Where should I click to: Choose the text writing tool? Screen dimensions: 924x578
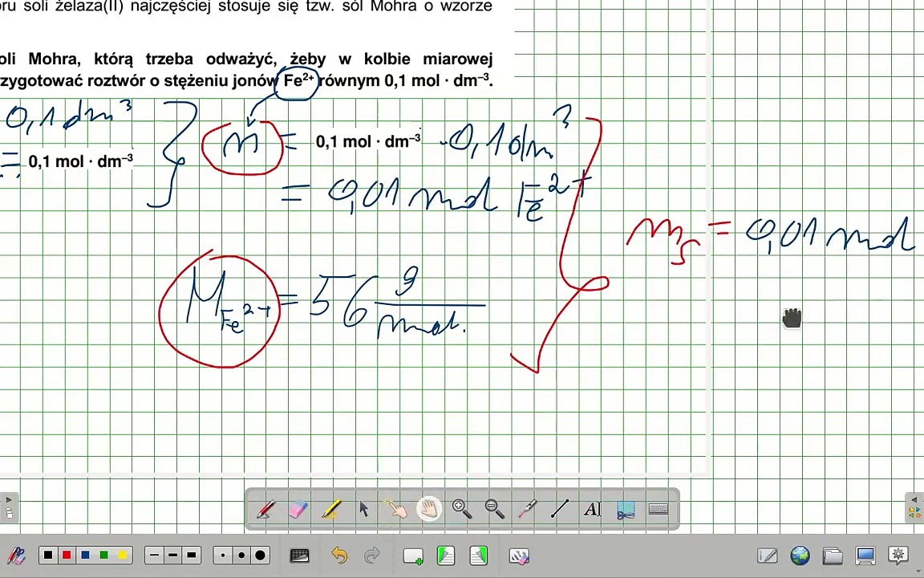coord(592,508)
